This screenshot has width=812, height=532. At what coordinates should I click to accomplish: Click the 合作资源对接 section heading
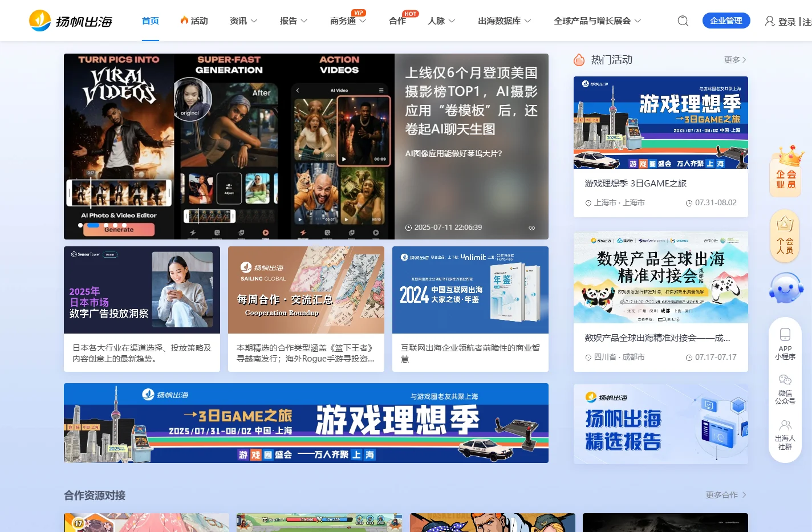click(95, 496)
